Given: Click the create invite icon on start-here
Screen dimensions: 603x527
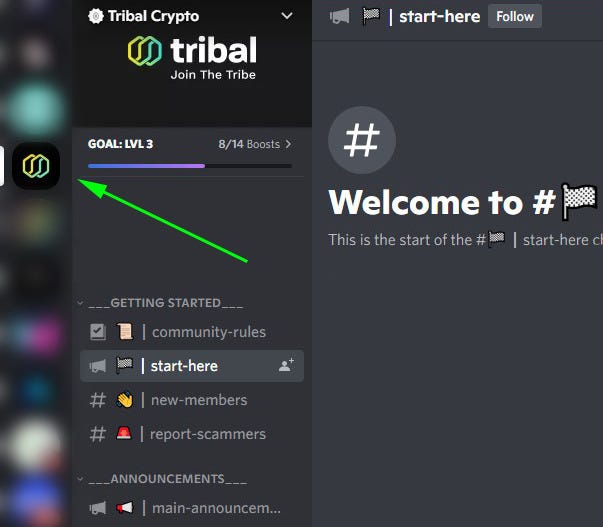Looking at the screenshot, I should [286, 365].
